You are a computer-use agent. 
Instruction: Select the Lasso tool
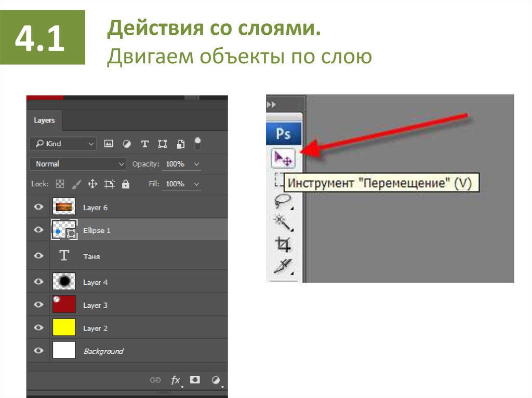[x=282, y=201]
